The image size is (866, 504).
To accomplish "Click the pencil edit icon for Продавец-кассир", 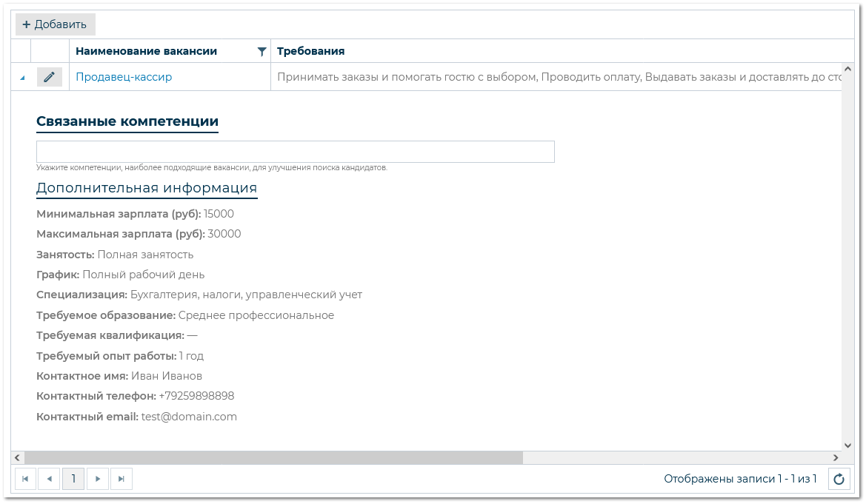I will [50, 77].
